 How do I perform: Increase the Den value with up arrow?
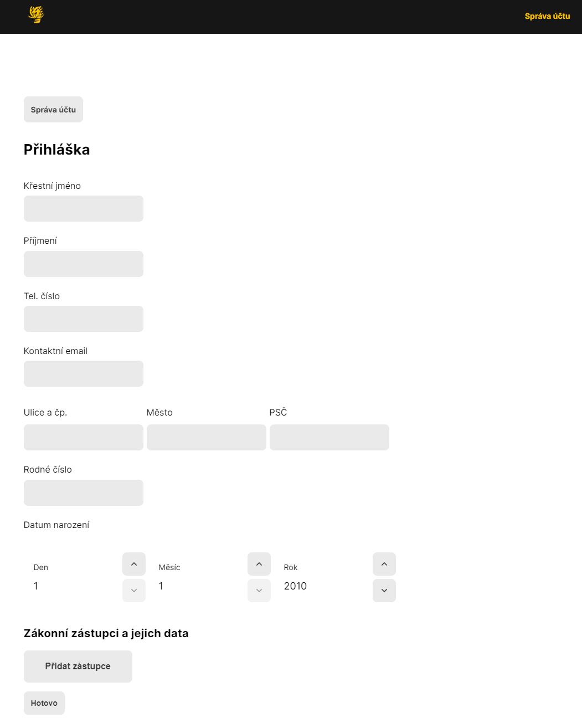pos(133,564)
